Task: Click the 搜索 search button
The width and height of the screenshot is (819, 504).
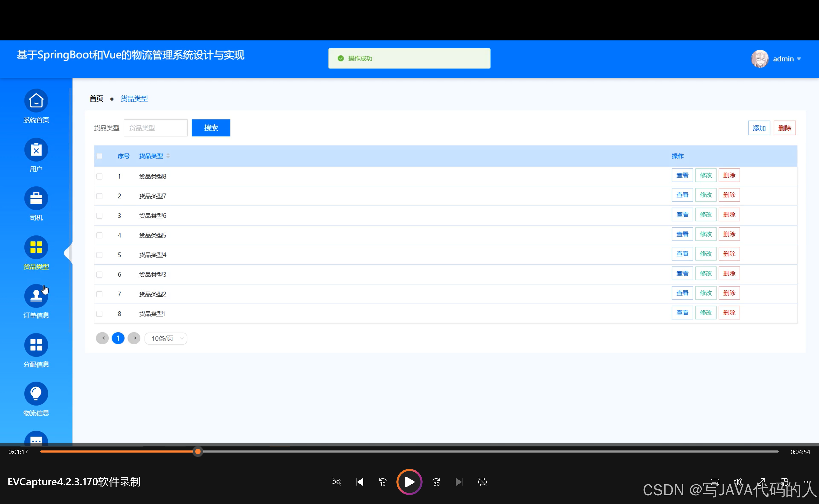Action: [211, 128]
